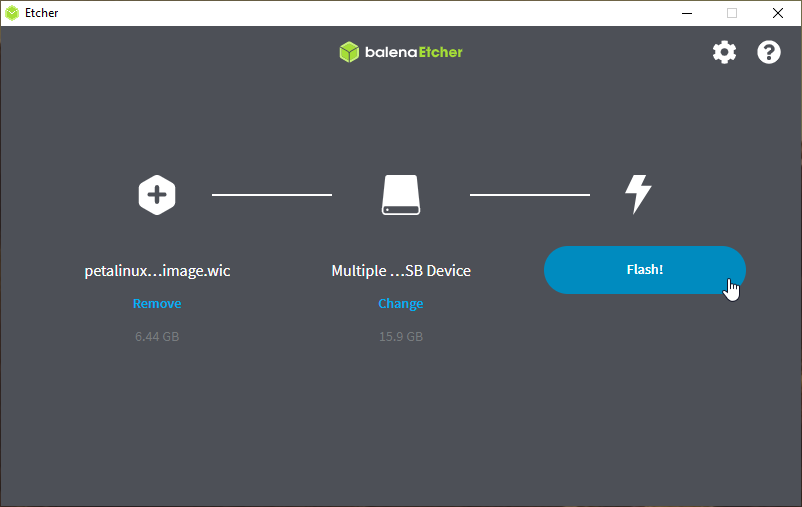Start flashing with the Flash! button
802x507 pixels.
[x=644, y=270]
